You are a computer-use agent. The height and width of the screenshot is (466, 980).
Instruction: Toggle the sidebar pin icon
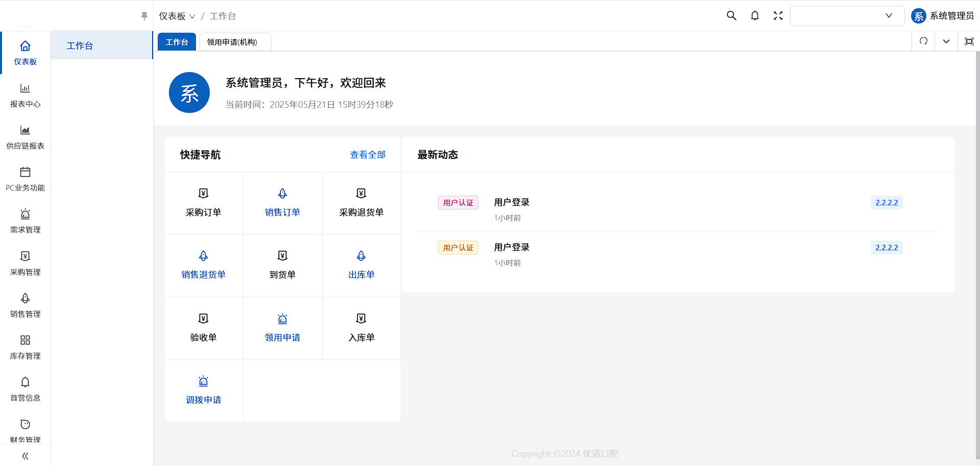tap(144, 16)
